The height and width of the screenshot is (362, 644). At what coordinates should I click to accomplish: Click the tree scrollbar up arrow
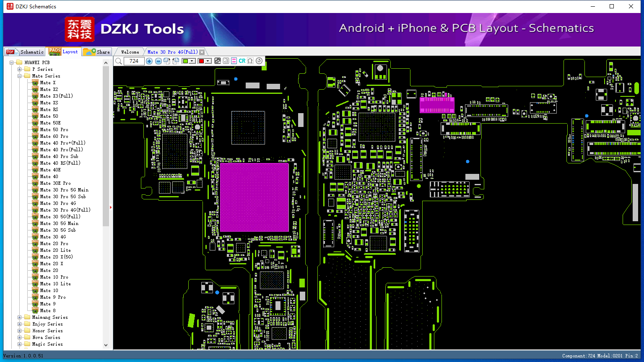pyautogui.click(x=106, y=63)
